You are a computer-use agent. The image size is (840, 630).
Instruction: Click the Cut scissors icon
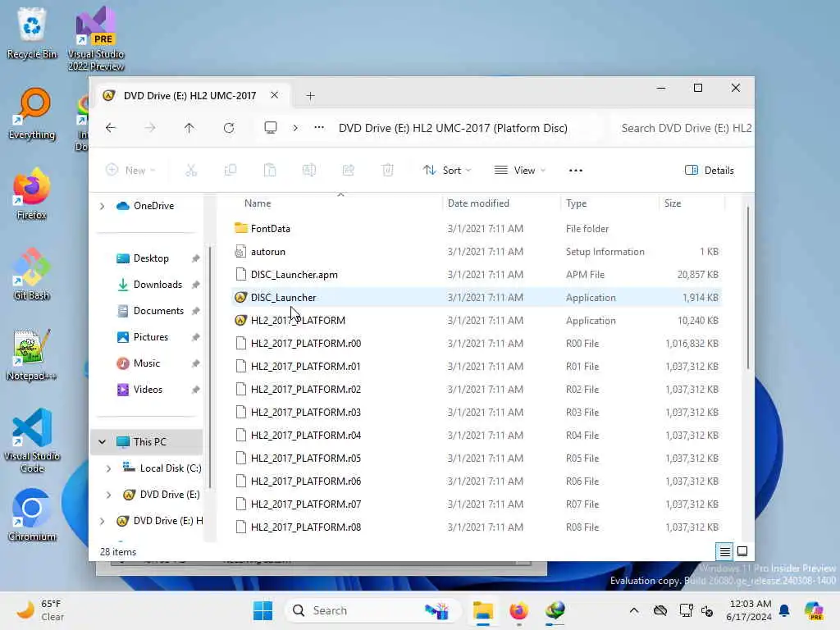click(x=191, y=171)
